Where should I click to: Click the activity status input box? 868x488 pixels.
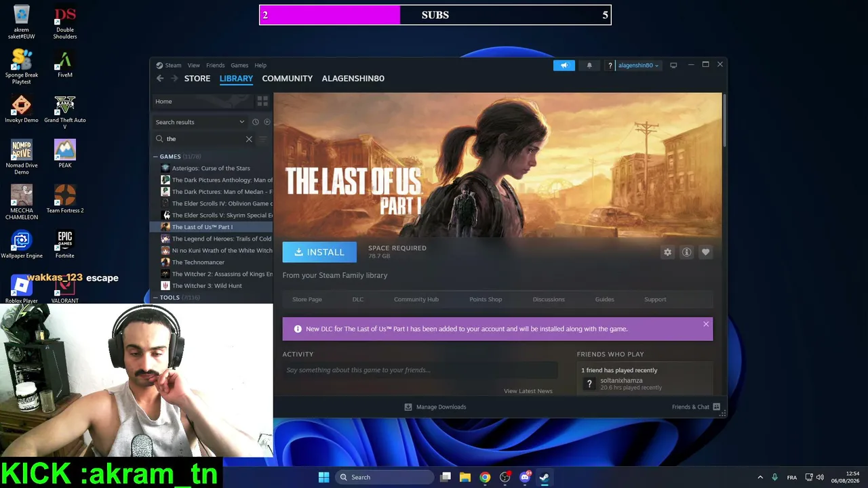pyautogui.click(x=420, y=370)
